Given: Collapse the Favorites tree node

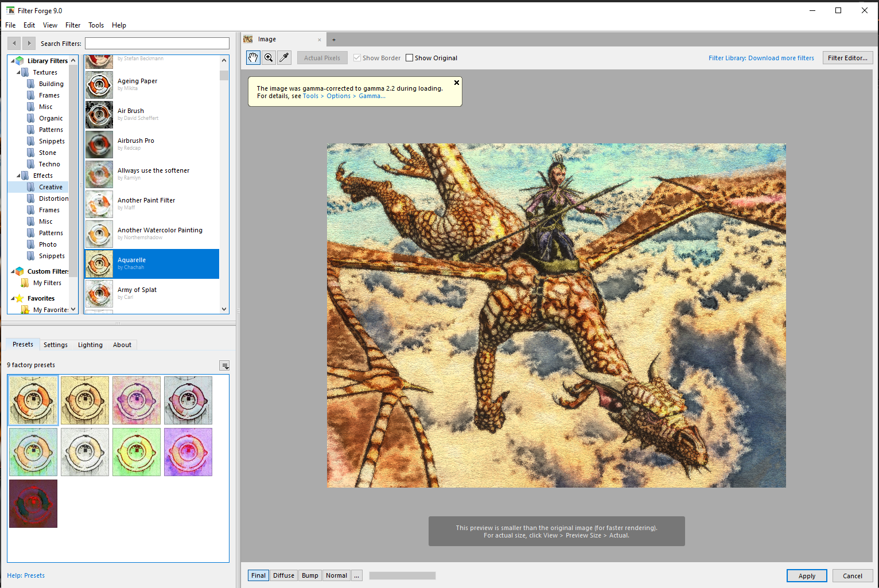Looking at the screenshot, I should (x=13, y=298).
